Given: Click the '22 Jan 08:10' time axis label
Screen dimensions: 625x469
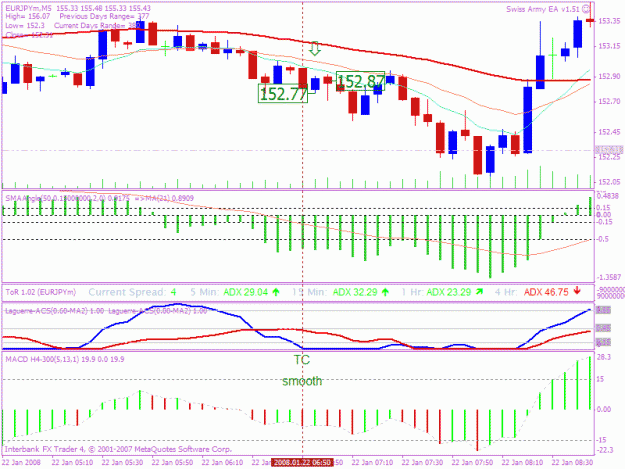Looking at the screenshot, I should point(522,463).
